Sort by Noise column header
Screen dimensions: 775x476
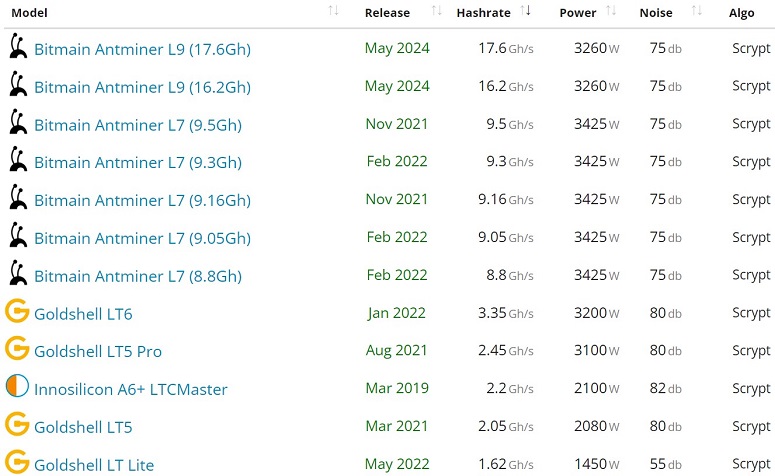[x=697, y=12]
